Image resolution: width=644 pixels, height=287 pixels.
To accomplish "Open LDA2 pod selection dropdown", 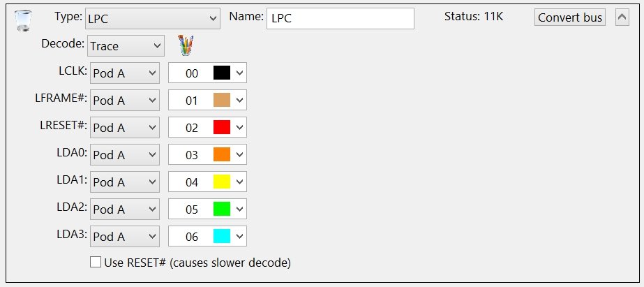I will coord(126,209).
